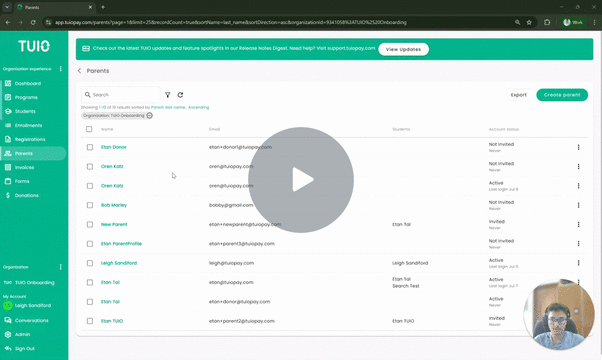Screen dimensions: 602x360
Task: Click the Create parent button
Action: tap(562, 95)
